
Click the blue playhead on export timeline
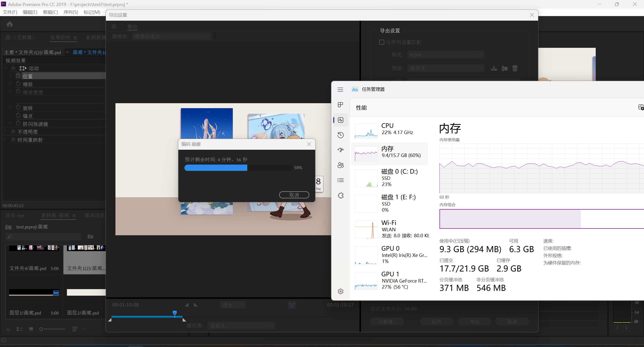point(175,313)
